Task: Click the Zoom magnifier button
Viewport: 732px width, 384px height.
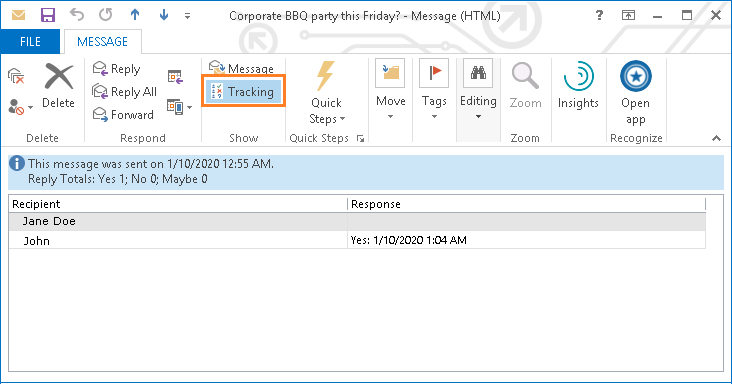Action: pos(525,86)
